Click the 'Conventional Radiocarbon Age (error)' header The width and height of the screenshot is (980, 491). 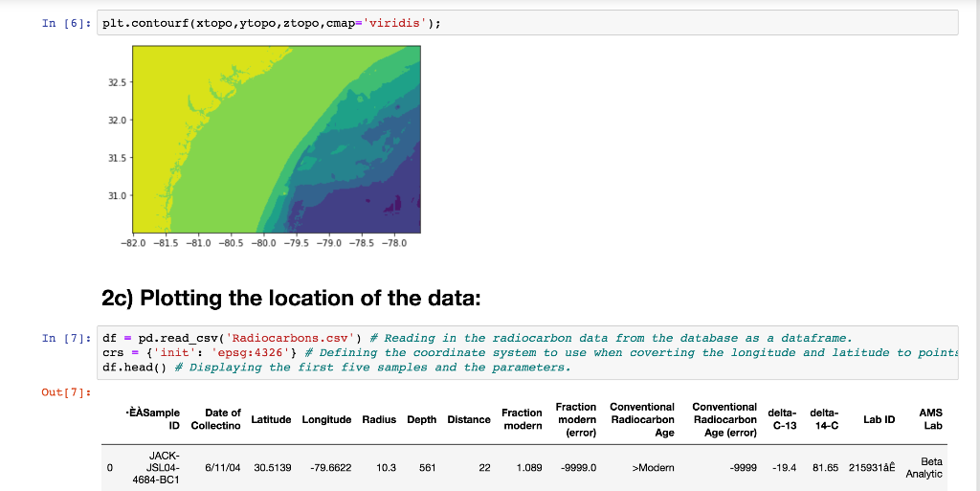[724, 420]
